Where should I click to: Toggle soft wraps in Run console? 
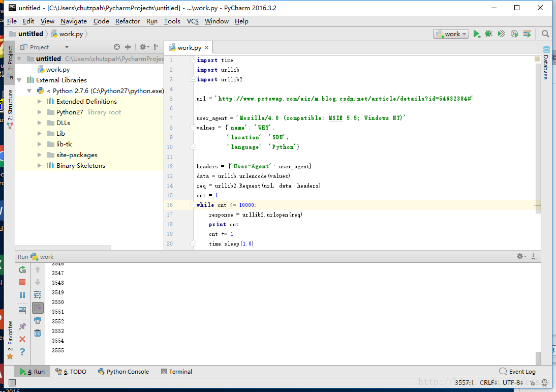tap(38, 295)
